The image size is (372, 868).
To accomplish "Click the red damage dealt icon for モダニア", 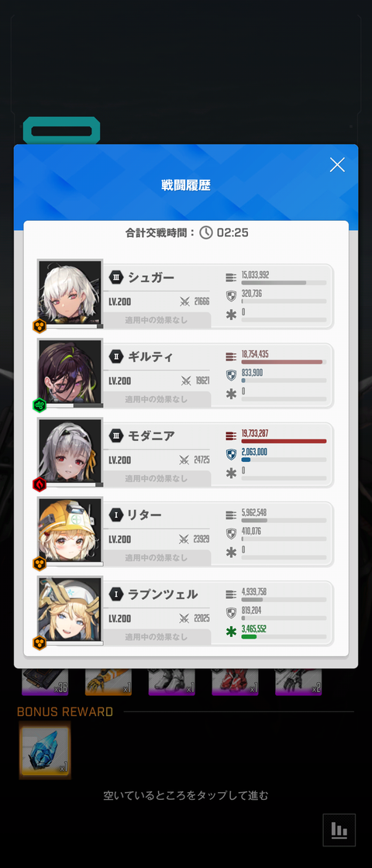I will pyautogui.click(x=232, y=436).
